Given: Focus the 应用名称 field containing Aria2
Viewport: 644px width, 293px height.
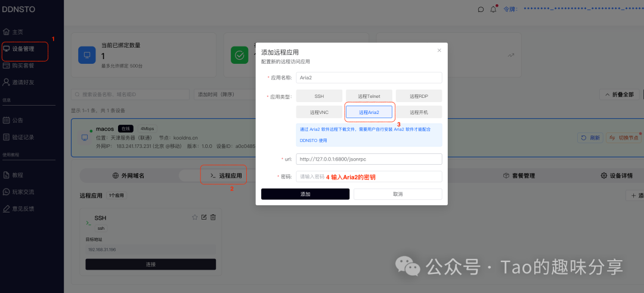Looking at the screenshot, I should coord(369,78).
